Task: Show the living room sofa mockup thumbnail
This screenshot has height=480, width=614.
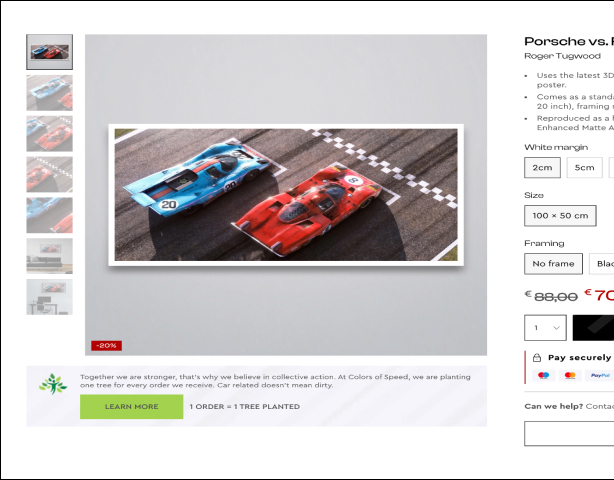Action: [x=49, y=255]
